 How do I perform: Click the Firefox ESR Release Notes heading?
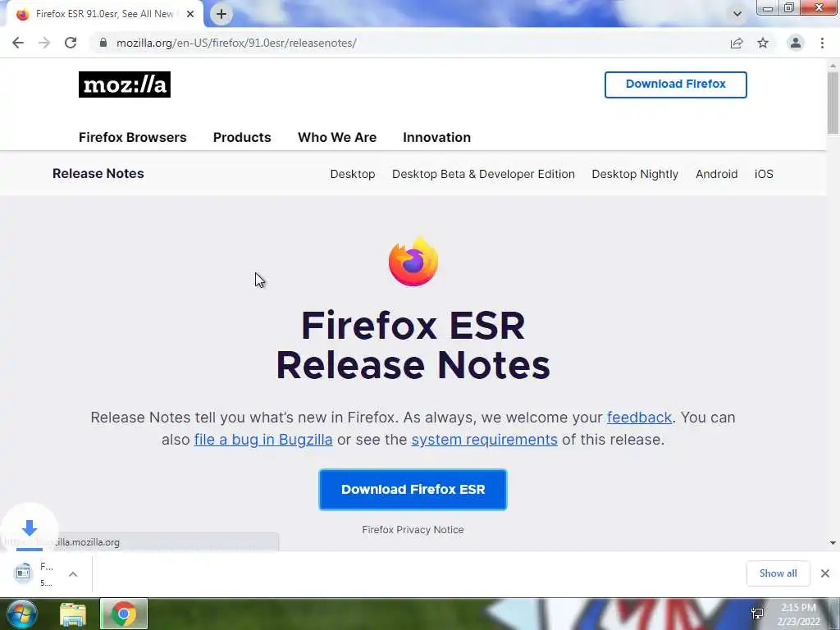click(x=413, y=345)
